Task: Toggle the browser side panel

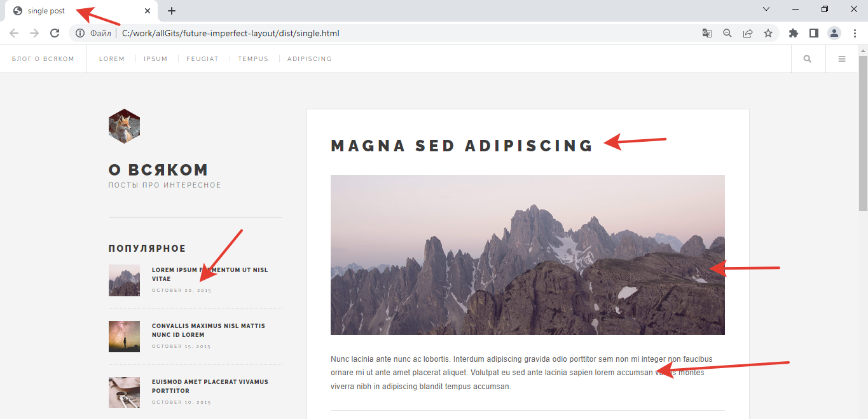Action: pos(813,33)
